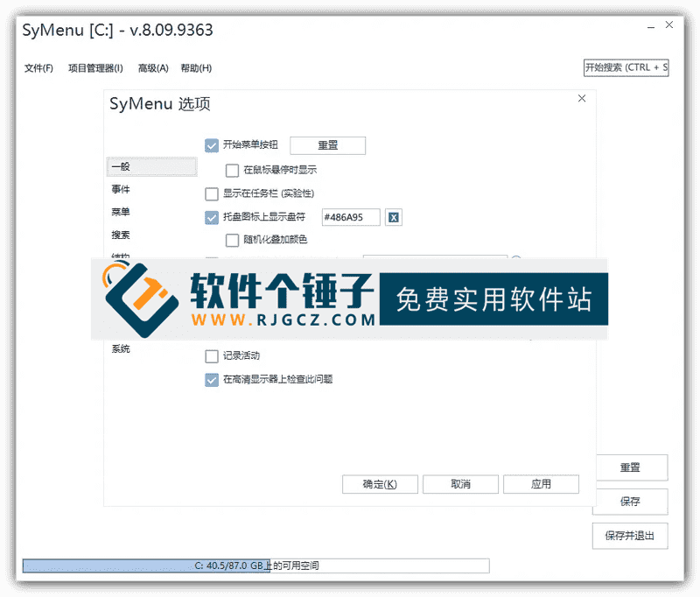Uncheck 托盘图标上显示盘符

(x=211, y=217)
